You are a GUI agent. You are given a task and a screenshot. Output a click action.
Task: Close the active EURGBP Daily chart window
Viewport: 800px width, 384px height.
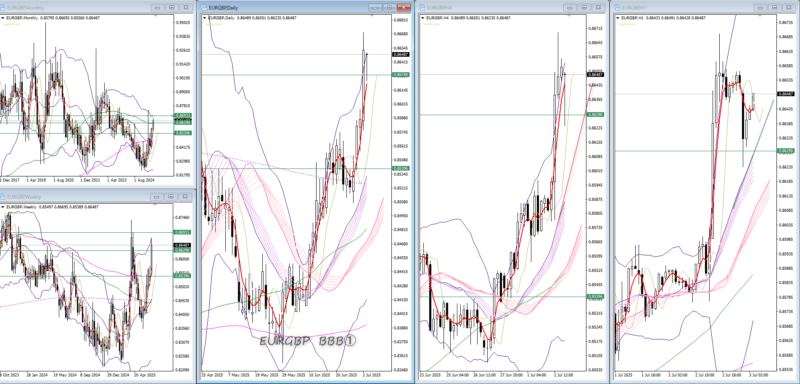point(404,8)
